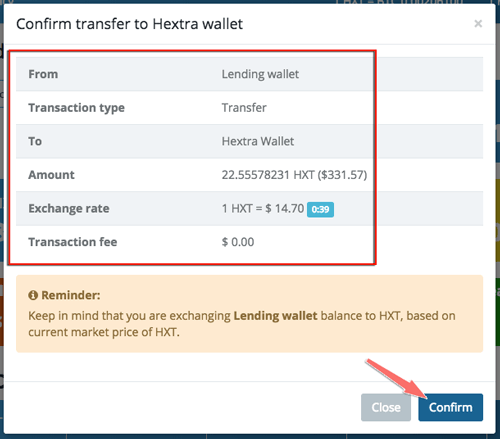Click the Lending wallet value

[x=260, y=74]
